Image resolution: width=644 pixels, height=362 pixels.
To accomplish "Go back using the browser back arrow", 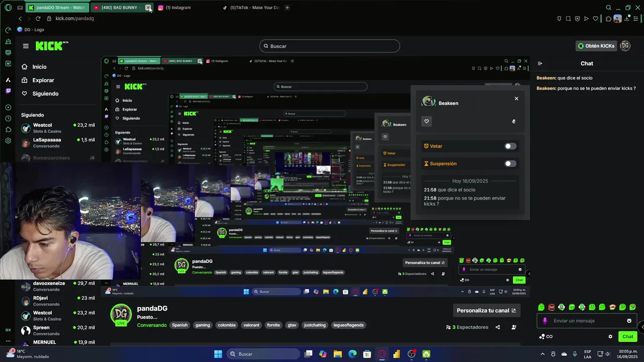I will click(x=20, y=19).
